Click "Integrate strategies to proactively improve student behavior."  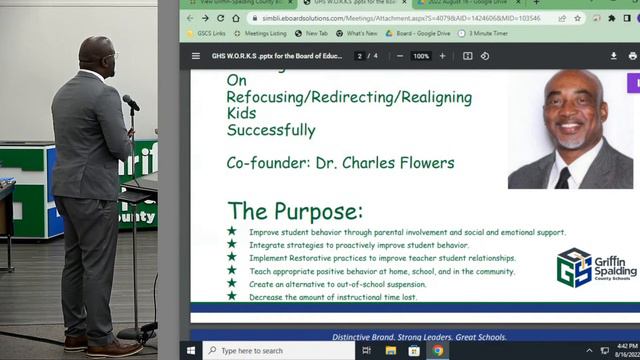click(x=359, y=245)
